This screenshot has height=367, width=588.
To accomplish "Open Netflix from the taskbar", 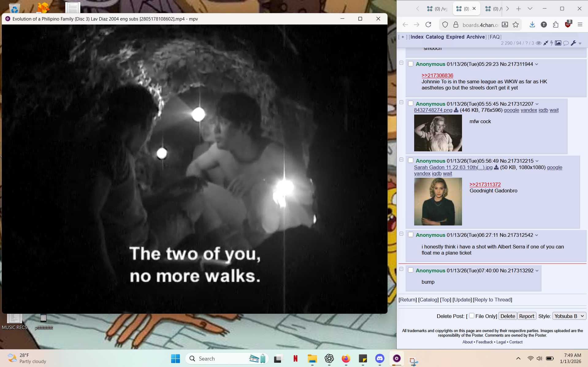I will tap(295, 358).
